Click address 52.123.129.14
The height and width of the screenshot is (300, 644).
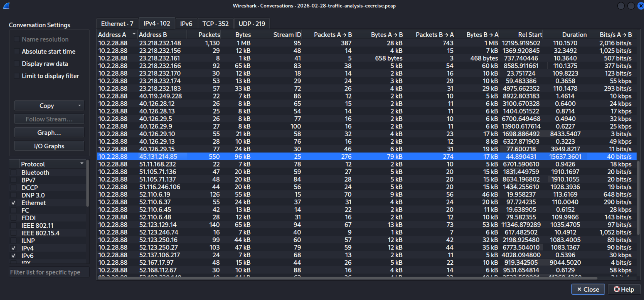tap(158, 225)
